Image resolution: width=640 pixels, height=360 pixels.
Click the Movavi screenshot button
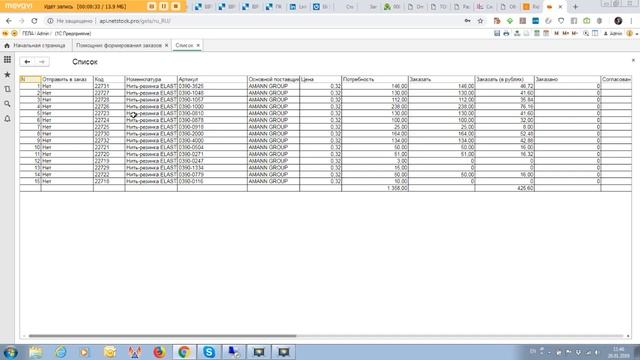click(x=151, y=6)
